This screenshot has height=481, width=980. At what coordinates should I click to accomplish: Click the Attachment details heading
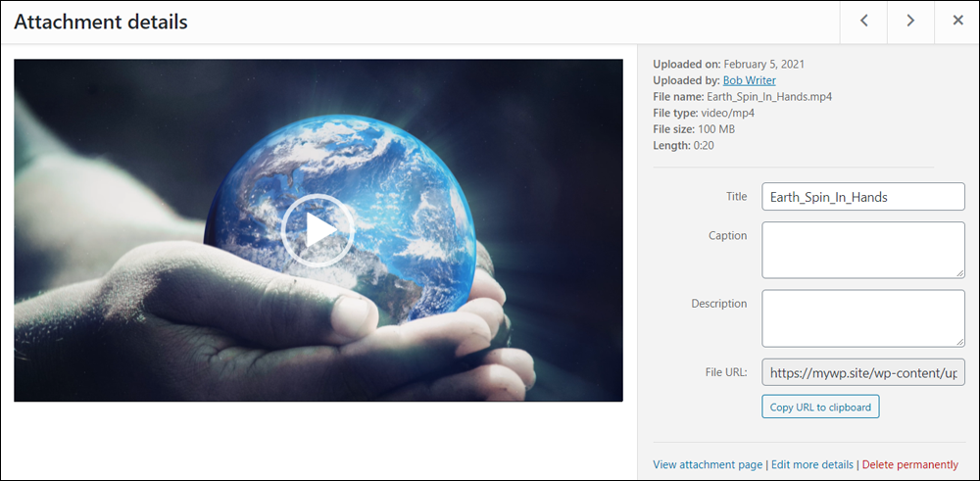[101, 22]
